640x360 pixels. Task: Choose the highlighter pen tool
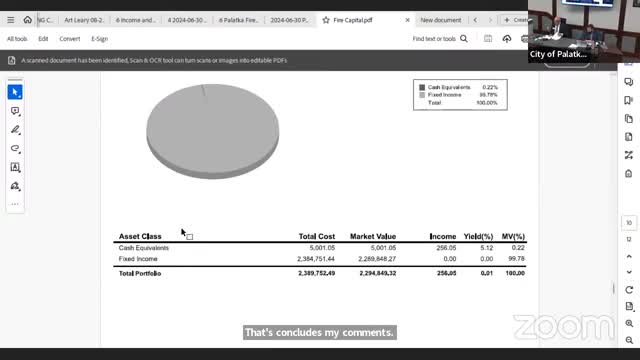point(15,130)
